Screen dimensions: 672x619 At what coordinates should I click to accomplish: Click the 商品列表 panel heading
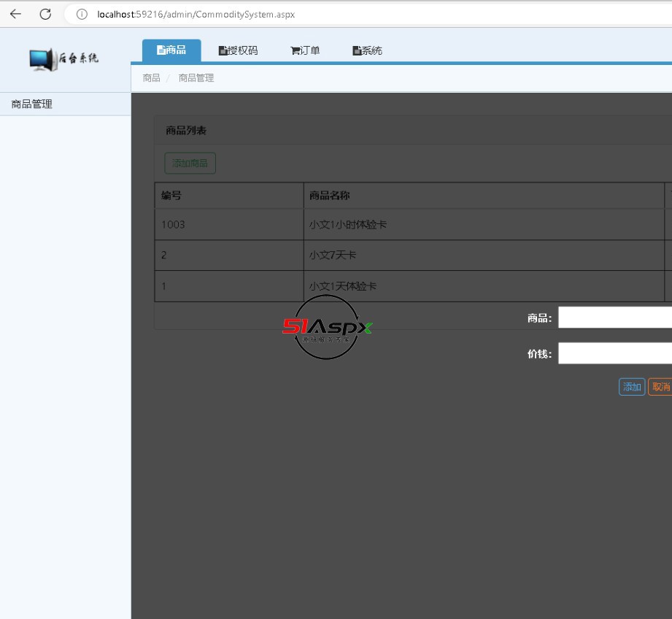click(x=186, y=131)
